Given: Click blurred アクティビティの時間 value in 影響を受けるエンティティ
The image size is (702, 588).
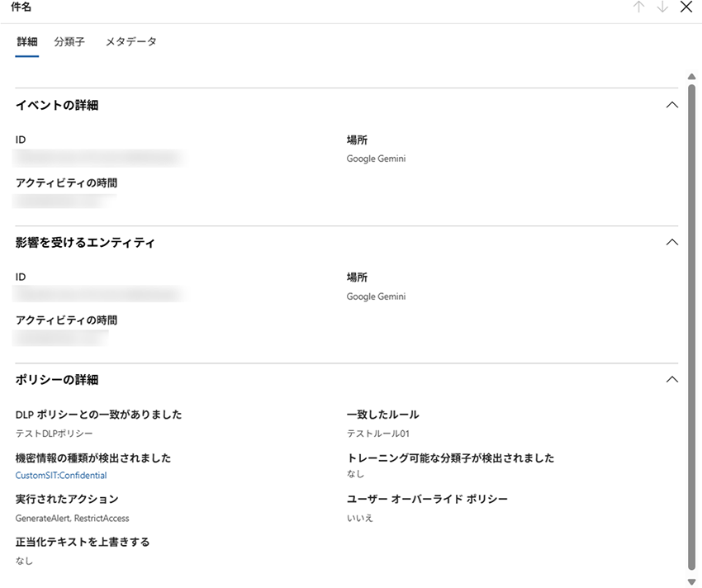Looking at the screenshot, I should point(63,337).
